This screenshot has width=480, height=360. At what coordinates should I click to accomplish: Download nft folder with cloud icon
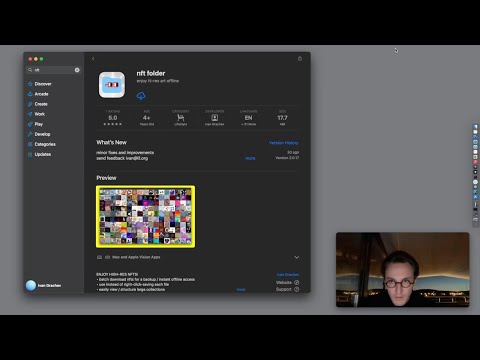click(141, 96)
